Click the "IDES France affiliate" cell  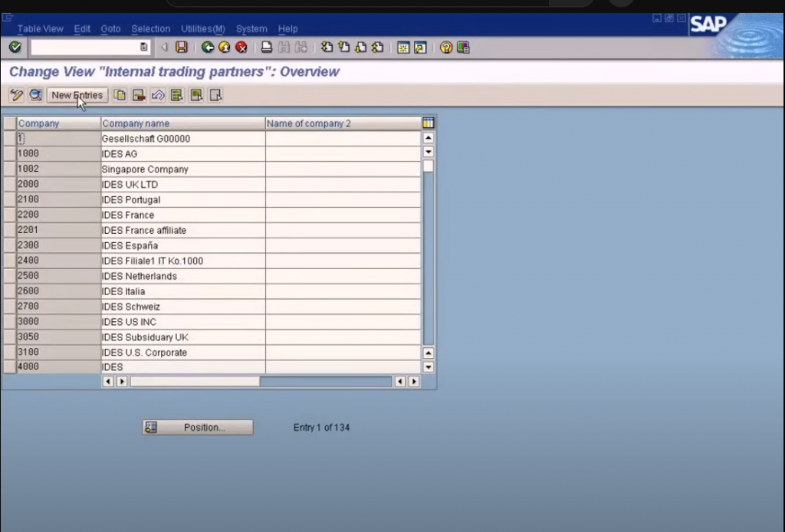[x=183, y=230]
